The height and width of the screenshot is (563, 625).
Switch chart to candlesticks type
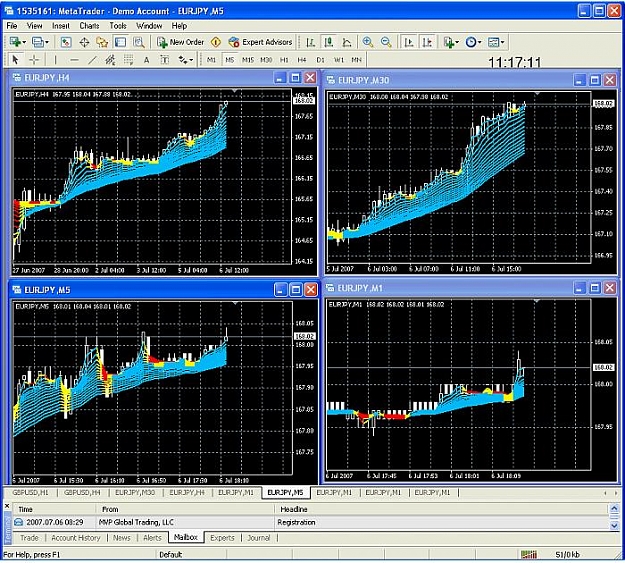point(328,42)
